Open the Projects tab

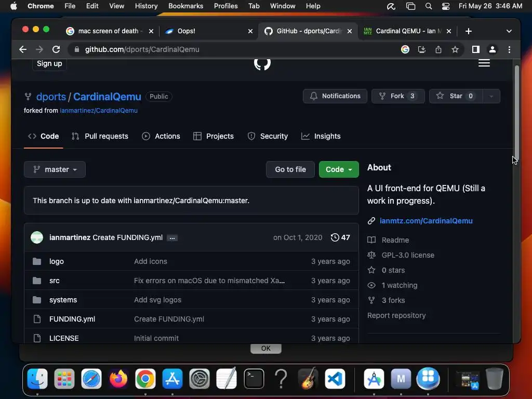click(x=214, y=136)
